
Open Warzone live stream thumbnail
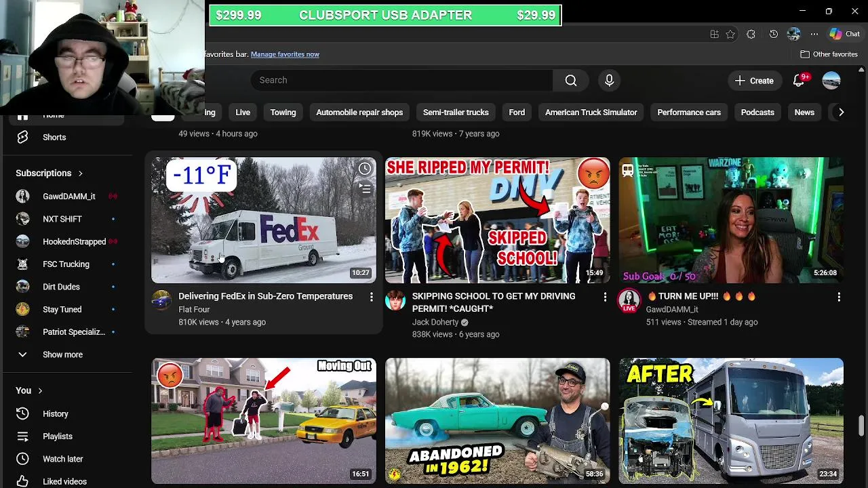pos(731,220)
